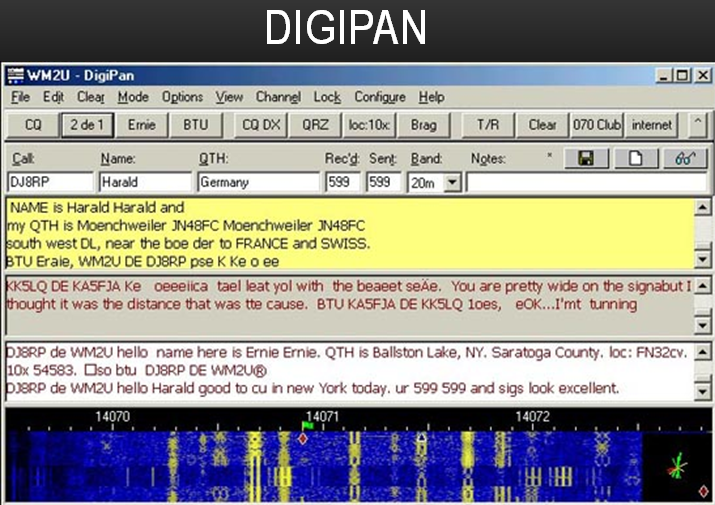Click the caret button at toolbar end
Image resolution: width=715 pixels, height=505 pixels.
click(x=698, y=125)
